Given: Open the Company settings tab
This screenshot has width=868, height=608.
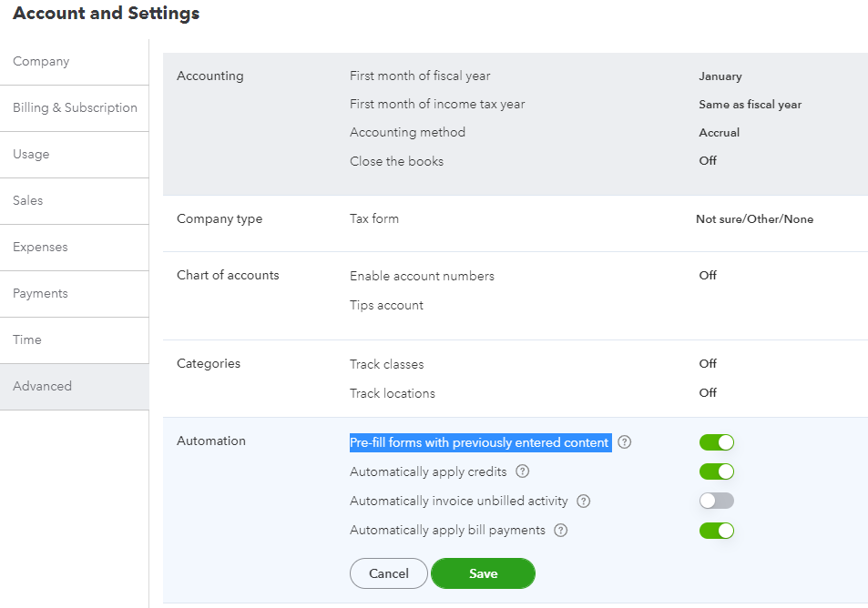Looking at the screenshot, I should 41,62.
